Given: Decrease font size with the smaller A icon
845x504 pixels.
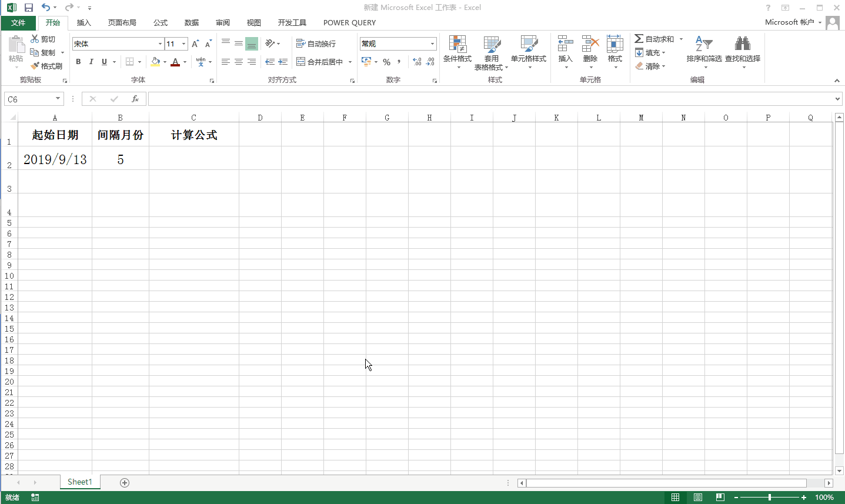Looking at the screenshot, I should click(208, 44).
